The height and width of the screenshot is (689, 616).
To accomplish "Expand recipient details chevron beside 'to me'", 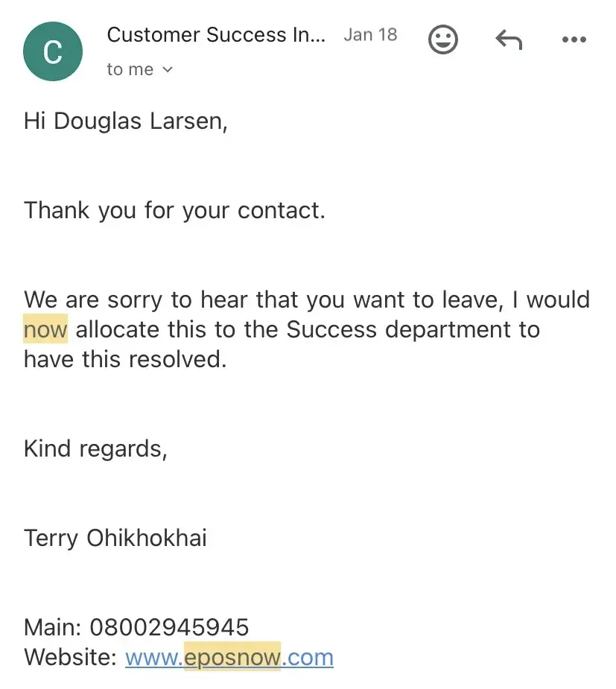I will click(168, 69).
